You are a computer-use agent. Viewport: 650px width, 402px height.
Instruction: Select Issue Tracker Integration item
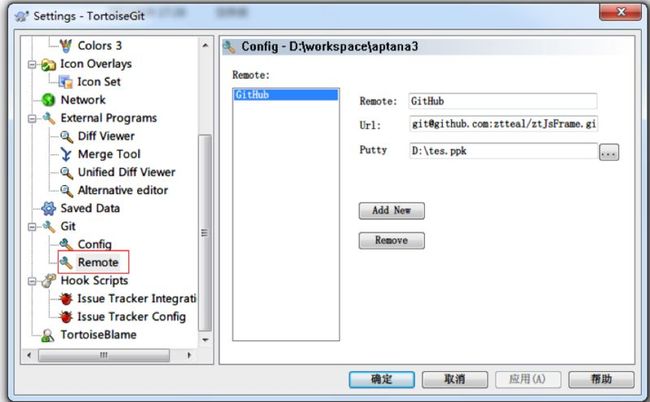[137, 299]
